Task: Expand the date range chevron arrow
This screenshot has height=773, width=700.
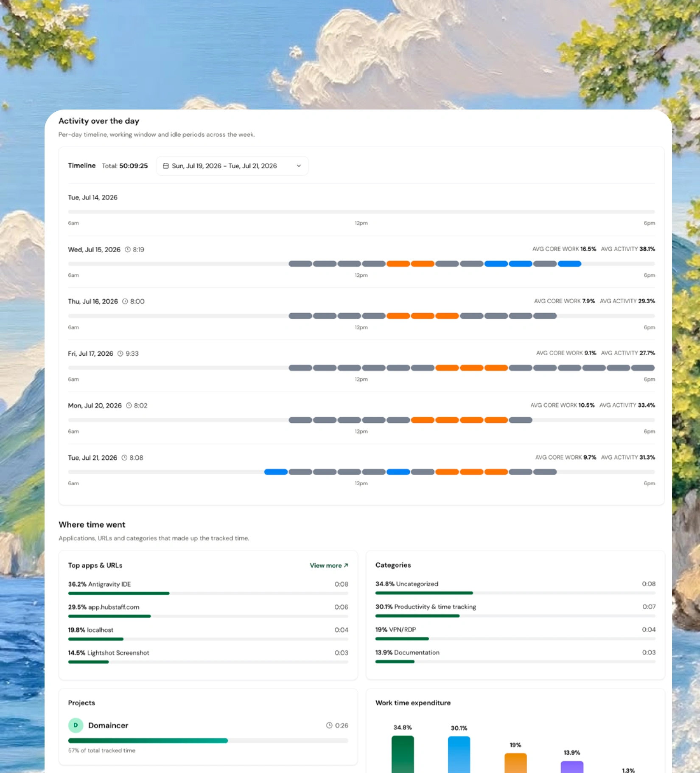Action: point(299,166)
